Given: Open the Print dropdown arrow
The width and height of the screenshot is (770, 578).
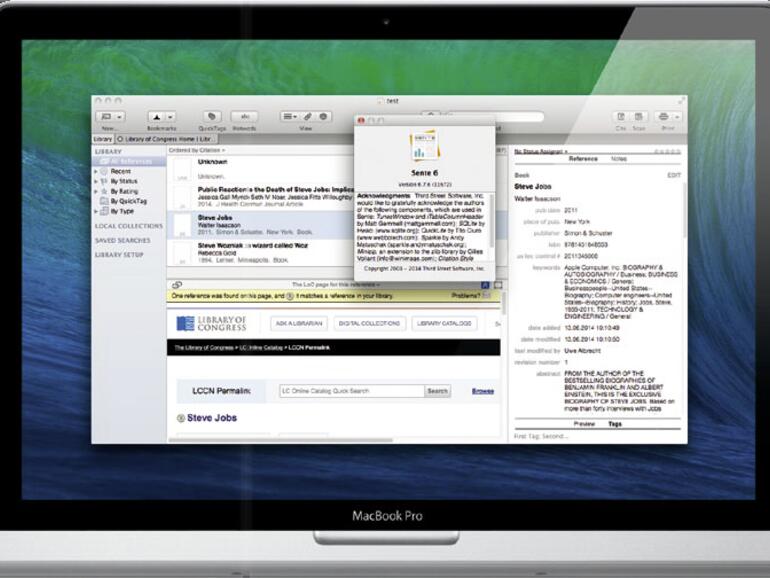Looking at the screenshot, I should (x=677, y=117).
